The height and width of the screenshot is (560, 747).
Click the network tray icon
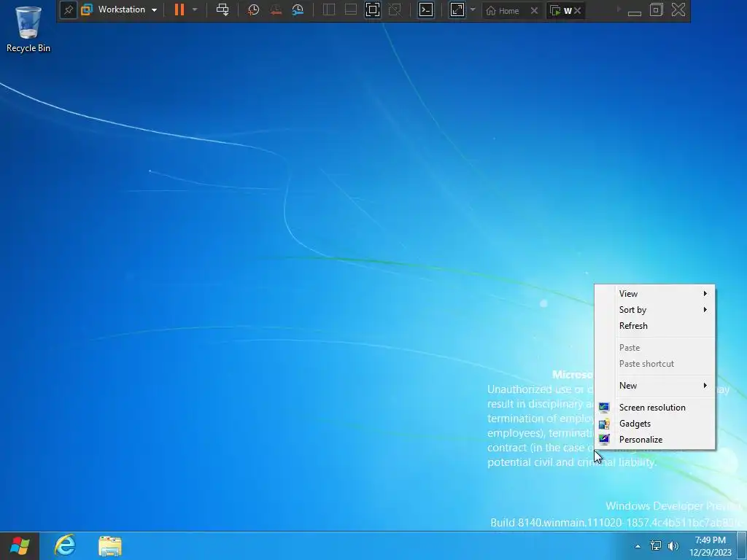click(656, 545)
